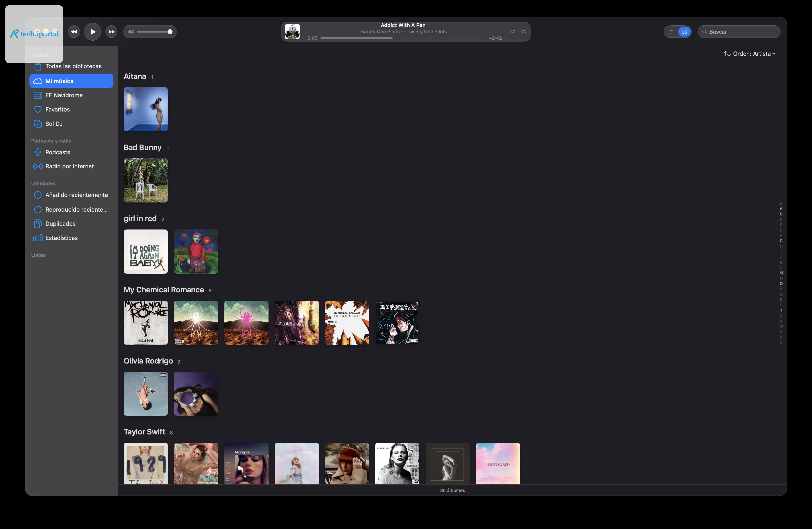Open Radio por internet
The height and width of the screenshot is (529, 812).
(71, 166)
